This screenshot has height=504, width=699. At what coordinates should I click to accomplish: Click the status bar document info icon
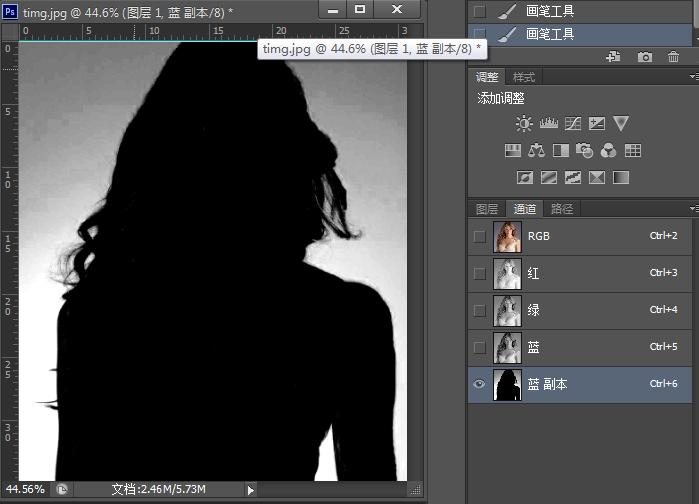tap(62, 489)
